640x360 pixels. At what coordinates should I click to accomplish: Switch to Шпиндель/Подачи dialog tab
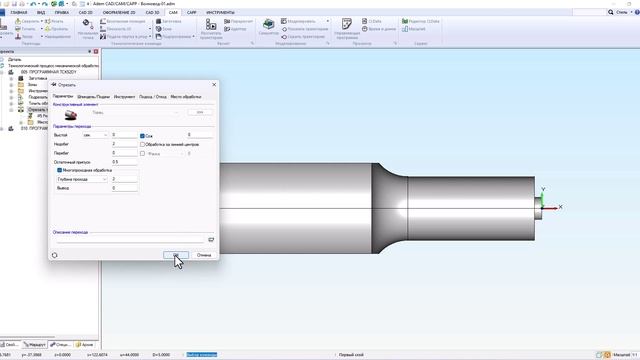(93, 97)
